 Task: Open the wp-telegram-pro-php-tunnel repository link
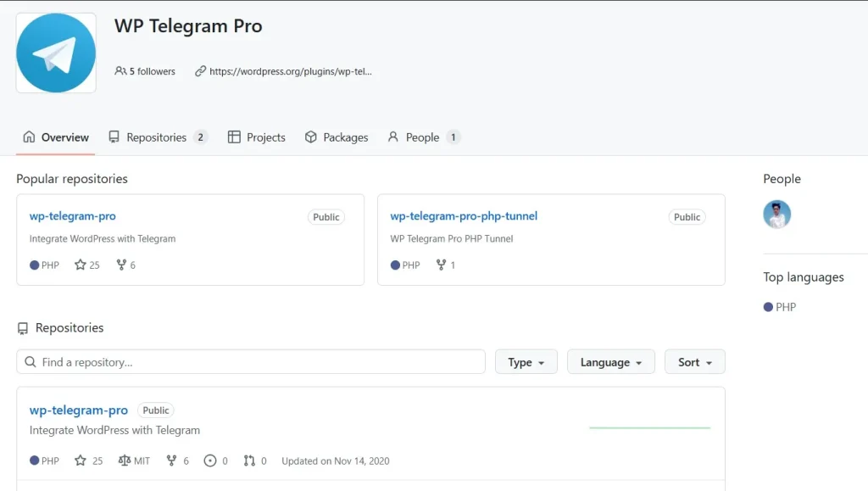(464, 216)
